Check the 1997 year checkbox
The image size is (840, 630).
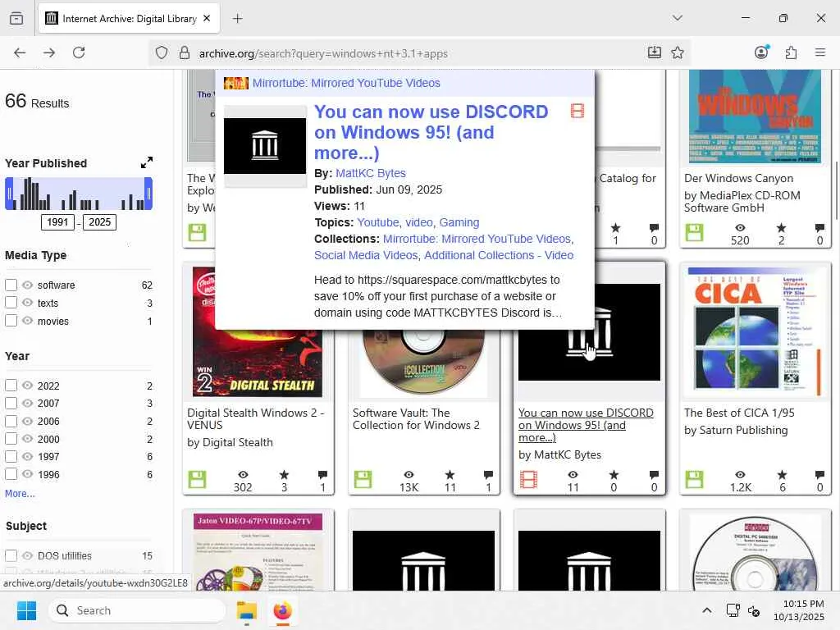coord(11,456)
